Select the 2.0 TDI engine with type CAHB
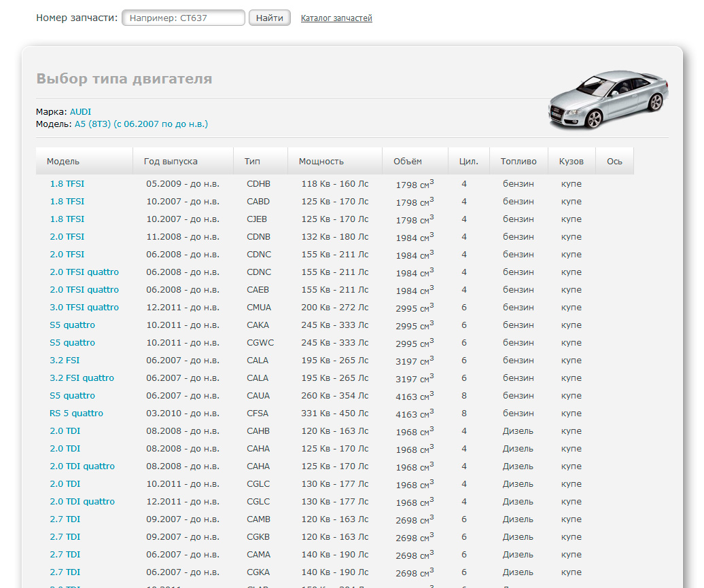704x588 pixels. pos(65,431)
